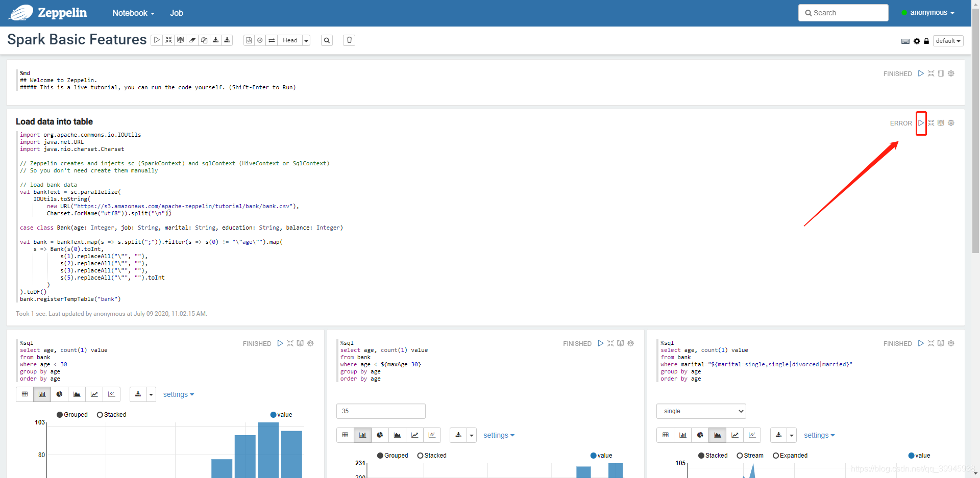Clone this note
Viewport: 980px width, 478px height.
pos(204,40)
